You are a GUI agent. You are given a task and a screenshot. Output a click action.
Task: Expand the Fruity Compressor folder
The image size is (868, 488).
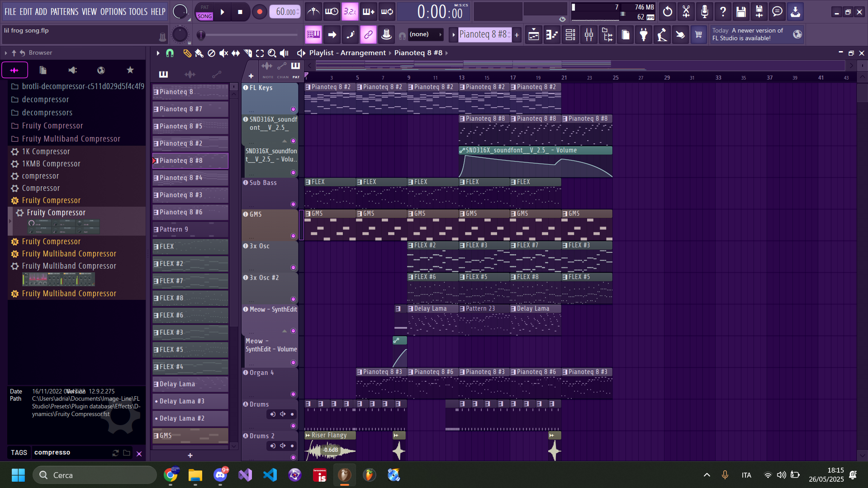pos(52,126)
